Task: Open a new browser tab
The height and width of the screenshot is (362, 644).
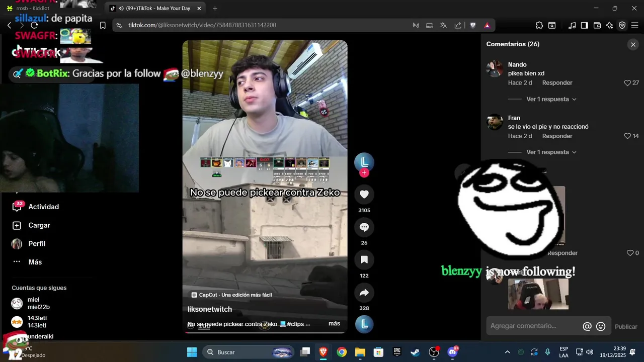Action: [x=215, y=9]
